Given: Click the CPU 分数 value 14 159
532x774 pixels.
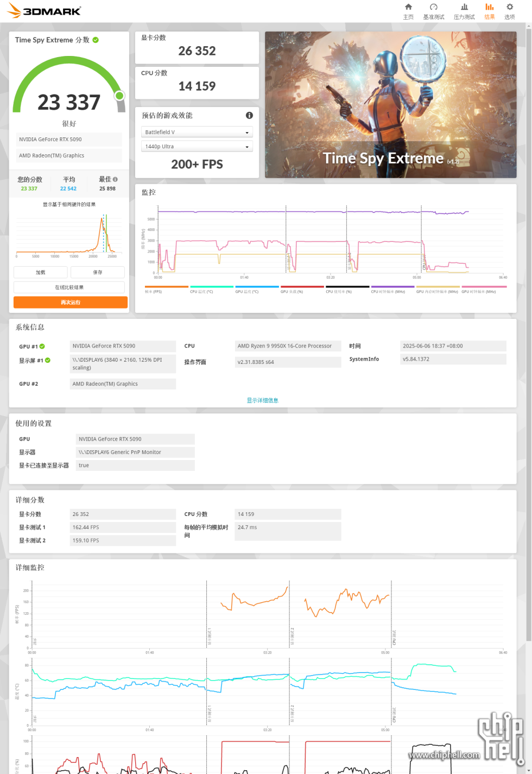Looking at the screenshot, I should point(197,86).
